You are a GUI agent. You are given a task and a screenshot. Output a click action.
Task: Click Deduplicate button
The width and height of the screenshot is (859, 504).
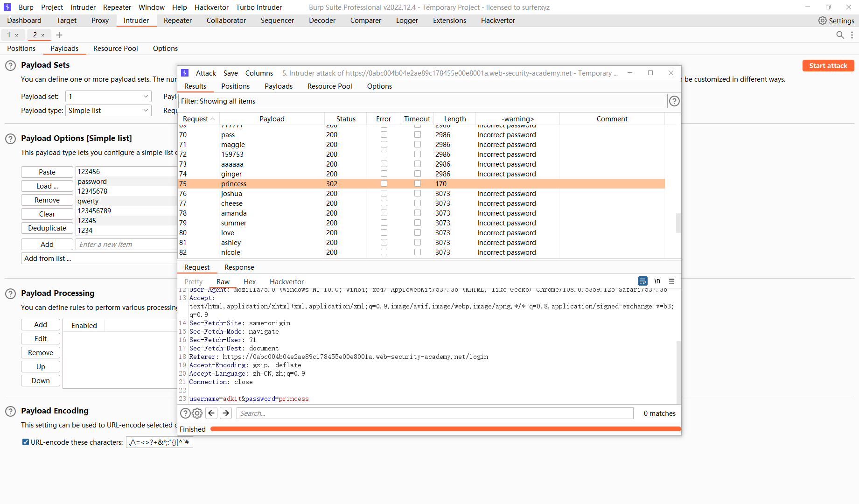47,228
